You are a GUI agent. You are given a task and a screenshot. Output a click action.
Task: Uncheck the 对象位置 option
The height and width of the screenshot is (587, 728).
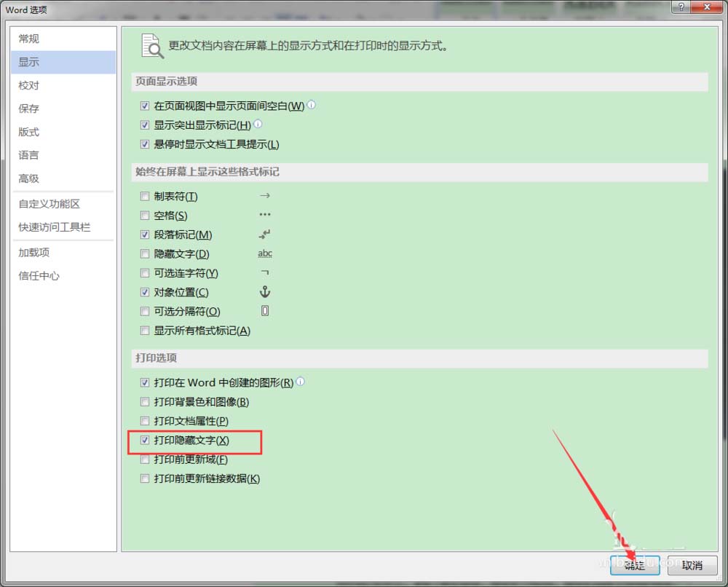tap(145, 292)
